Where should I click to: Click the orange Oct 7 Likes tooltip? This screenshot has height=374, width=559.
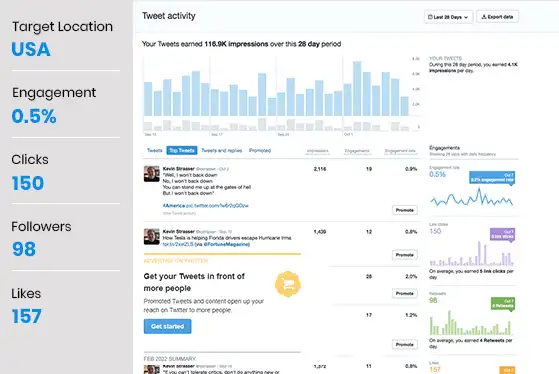(507, 370)
